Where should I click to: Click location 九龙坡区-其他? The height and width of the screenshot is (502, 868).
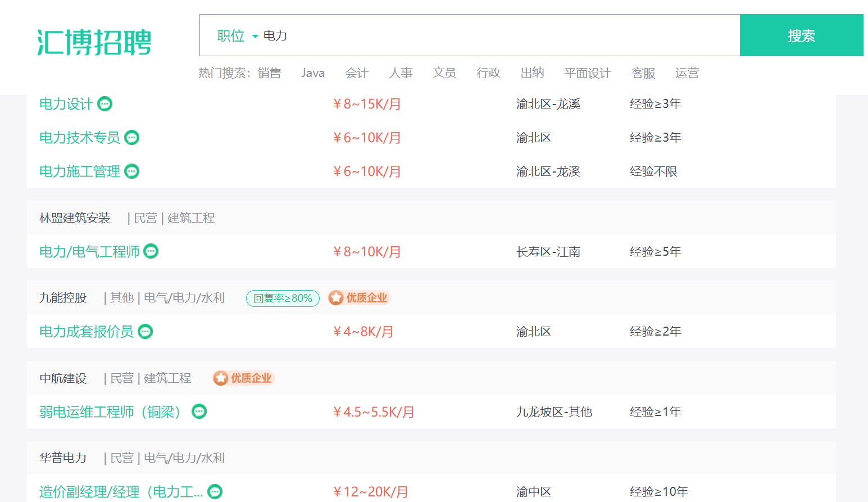555,411
